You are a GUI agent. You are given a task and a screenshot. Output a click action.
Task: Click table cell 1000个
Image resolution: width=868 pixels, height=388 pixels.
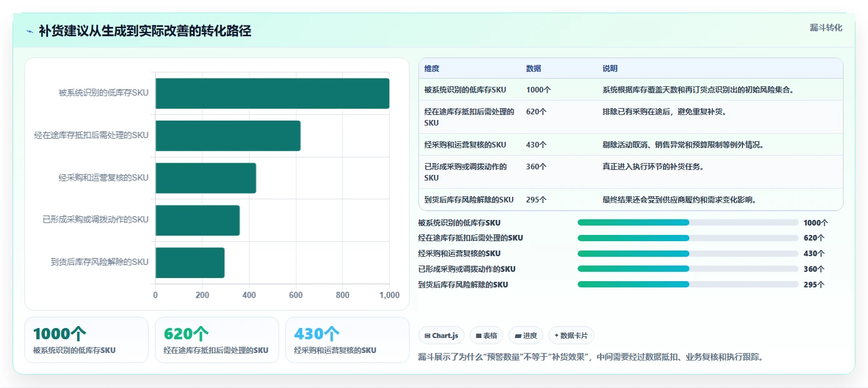click(538, 89)
